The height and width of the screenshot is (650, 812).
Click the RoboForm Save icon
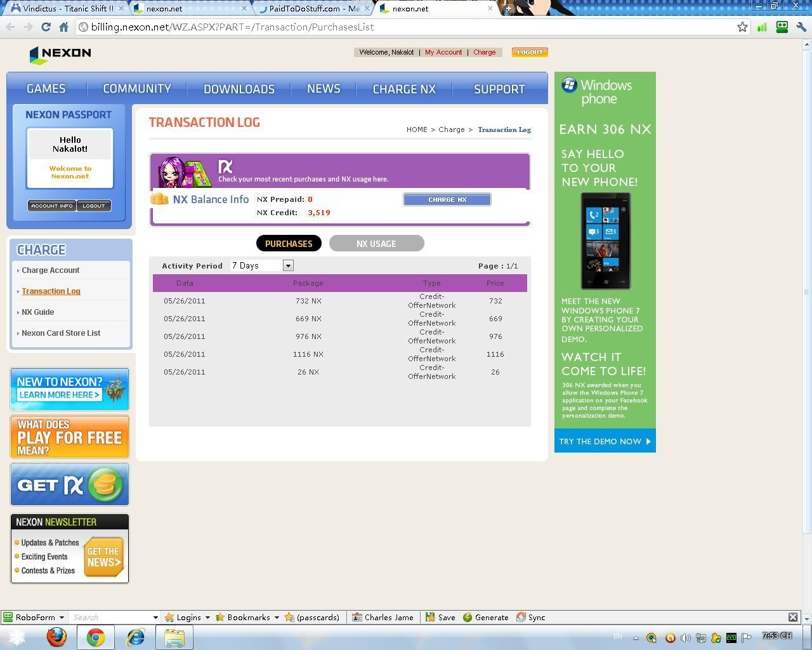coord(440,617)
